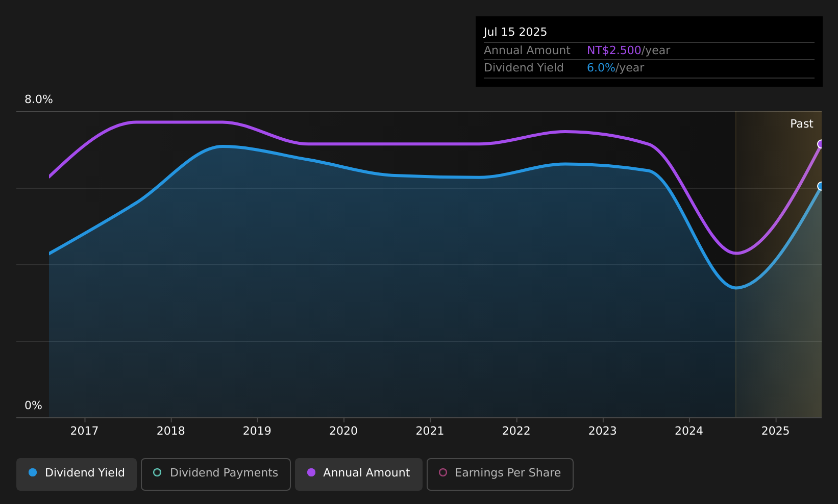Click the 'Annual Amount' tooltip row label
Screen dimensions: 838x504
(527, 51)
